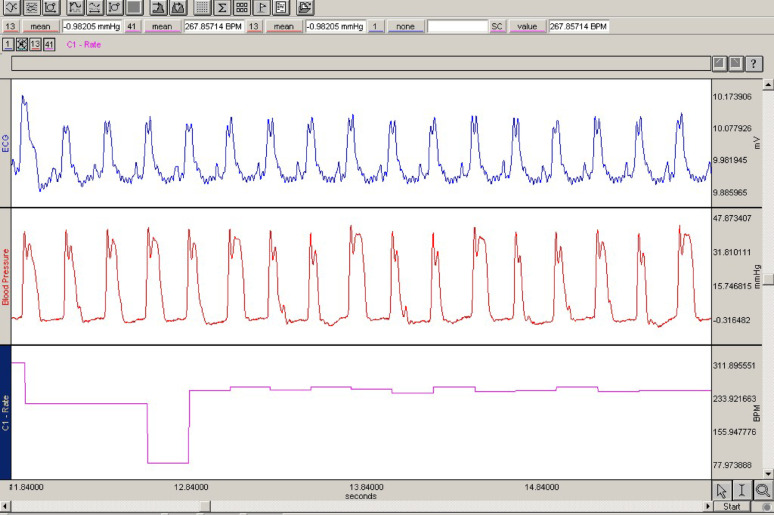Activate the zoom magnifier tool
774x515 pixels.
(x=762, y=489)
